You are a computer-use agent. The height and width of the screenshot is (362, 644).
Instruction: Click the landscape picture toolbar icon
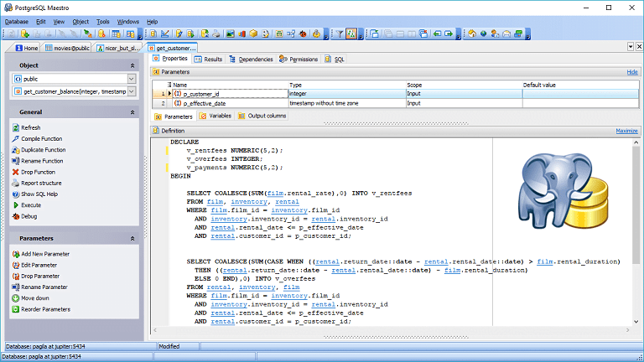(231, 34)
